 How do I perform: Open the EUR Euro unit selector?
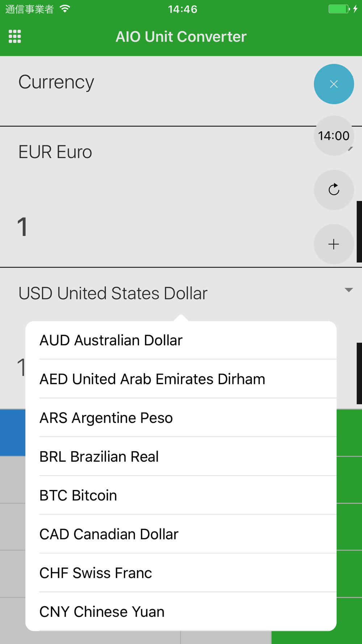[x=55, y=152]
